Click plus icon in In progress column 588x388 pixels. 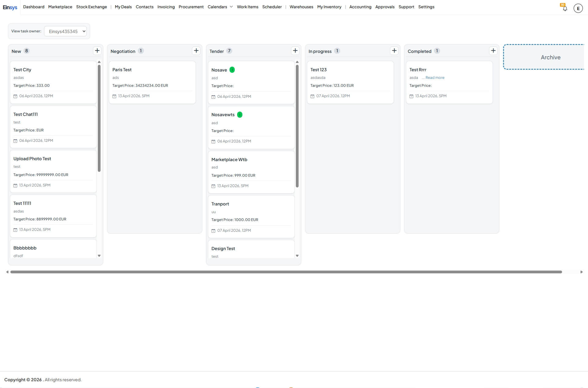point(394,51)
